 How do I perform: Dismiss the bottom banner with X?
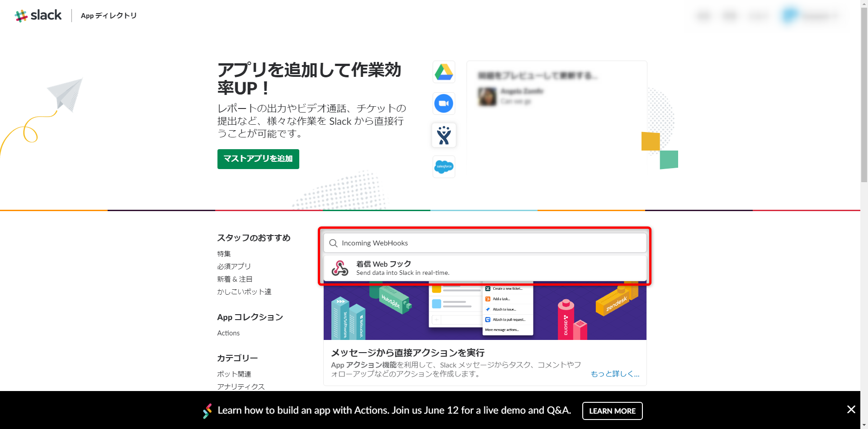point(851,410)
